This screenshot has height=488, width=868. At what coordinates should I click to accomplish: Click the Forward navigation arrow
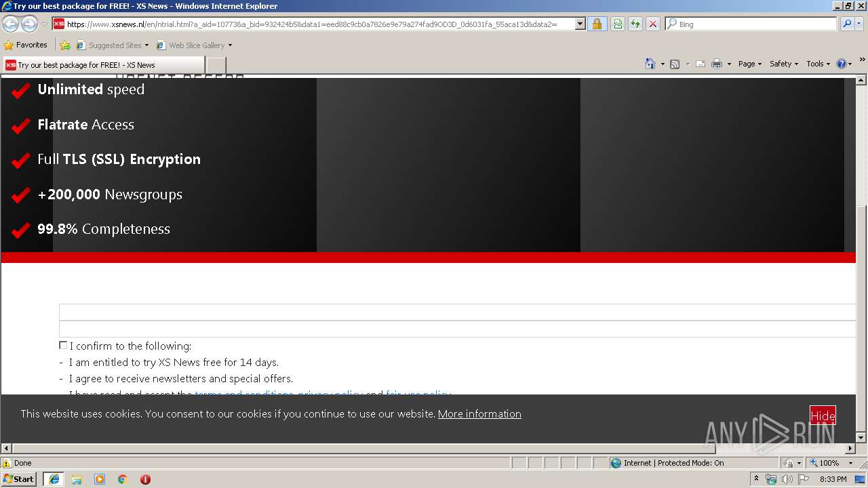[29, 24]
